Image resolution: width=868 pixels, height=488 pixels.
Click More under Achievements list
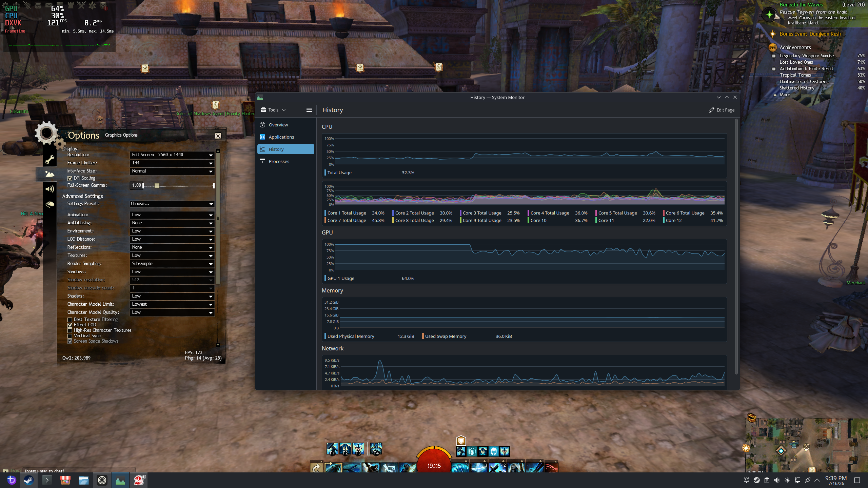[785, 95]
